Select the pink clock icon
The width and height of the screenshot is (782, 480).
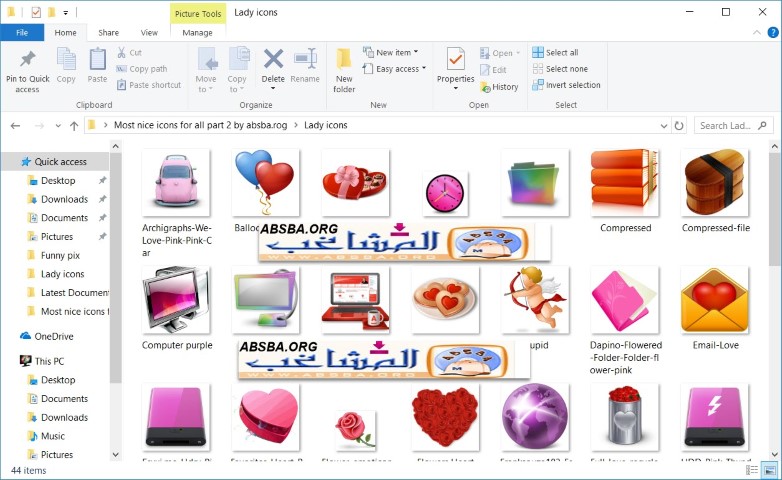coord(445,194)
